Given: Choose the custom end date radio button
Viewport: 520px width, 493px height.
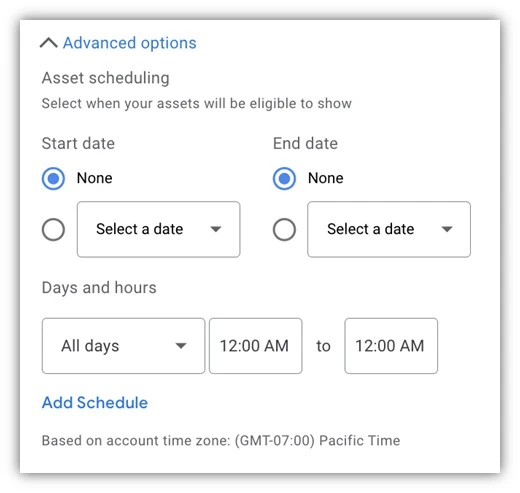Looking at the screenshot, I should tap(284, 229).
